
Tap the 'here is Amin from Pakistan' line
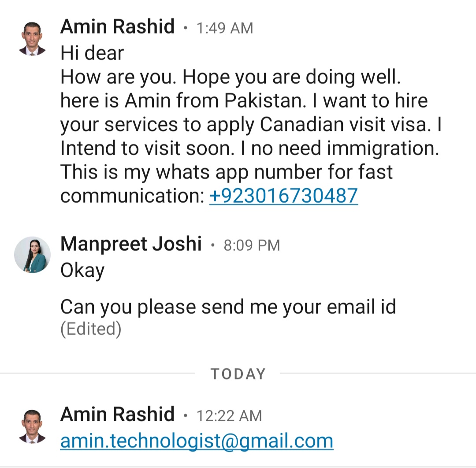(244, 100)
